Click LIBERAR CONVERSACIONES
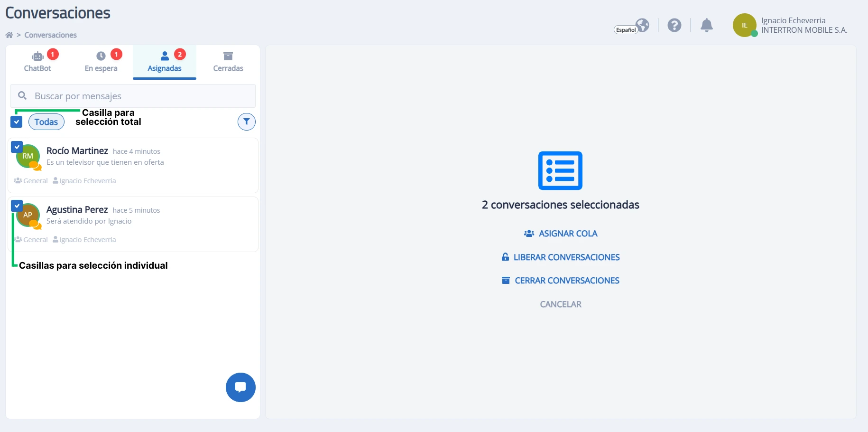868x432 pixels. click(x=561, y=257)
